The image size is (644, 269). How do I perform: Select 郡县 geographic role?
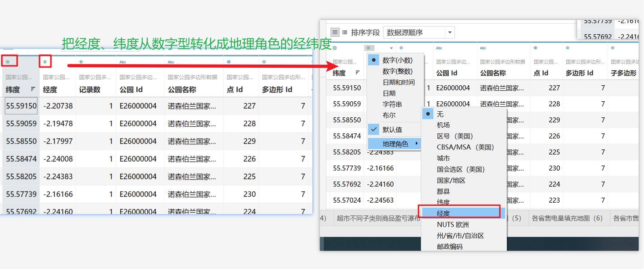[464, 191]
